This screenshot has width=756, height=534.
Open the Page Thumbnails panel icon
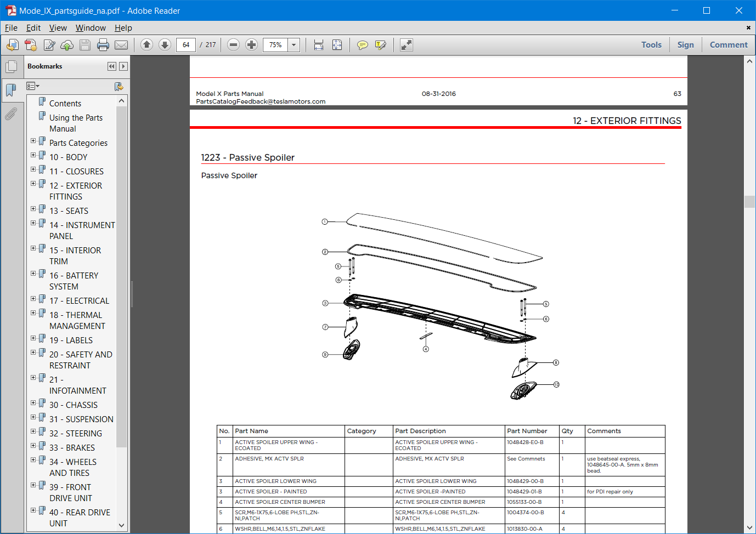click(12, 65)
